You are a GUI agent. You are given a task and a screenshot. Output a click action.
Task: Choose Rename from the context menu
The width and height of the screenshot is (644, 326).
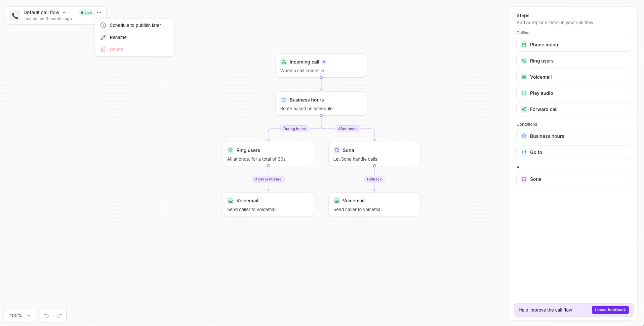[118, 37]
